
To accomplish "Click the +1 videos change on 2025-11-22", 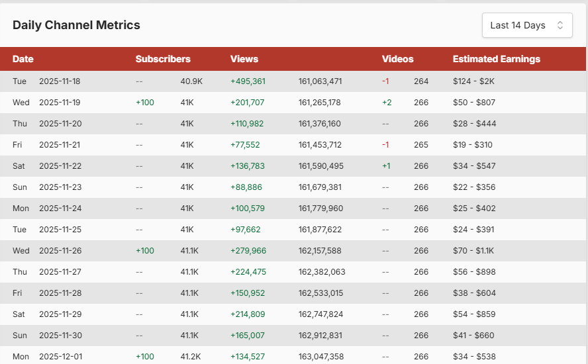I will coord(386,166).
